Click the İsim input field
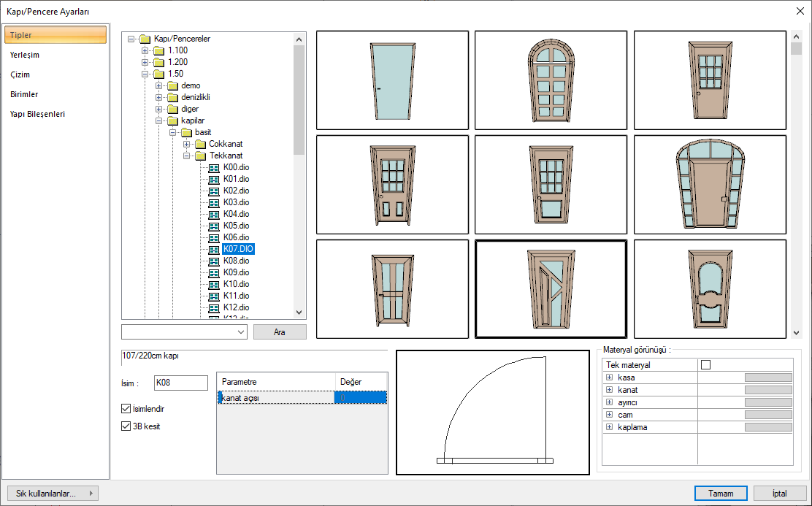The width and height of the screenshot is (812, 506). [x=181, y=383]
